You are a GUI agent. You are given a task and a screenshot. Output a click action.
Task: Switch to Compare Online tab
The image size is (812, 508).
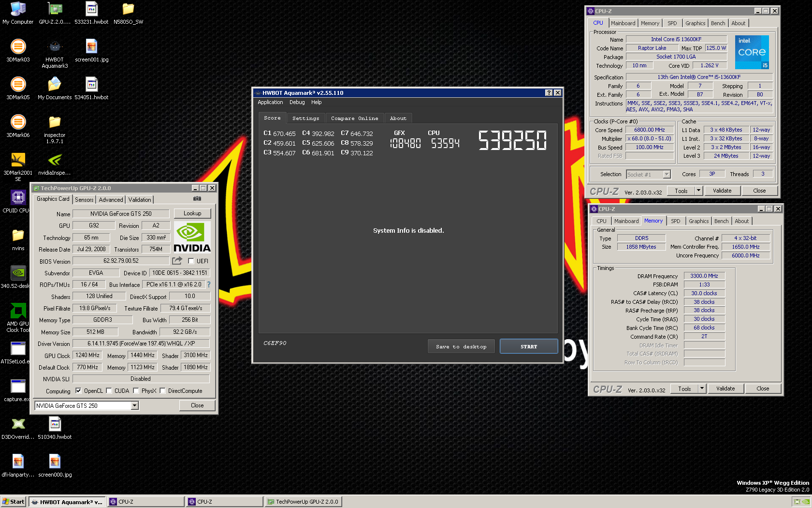[355, 118]
